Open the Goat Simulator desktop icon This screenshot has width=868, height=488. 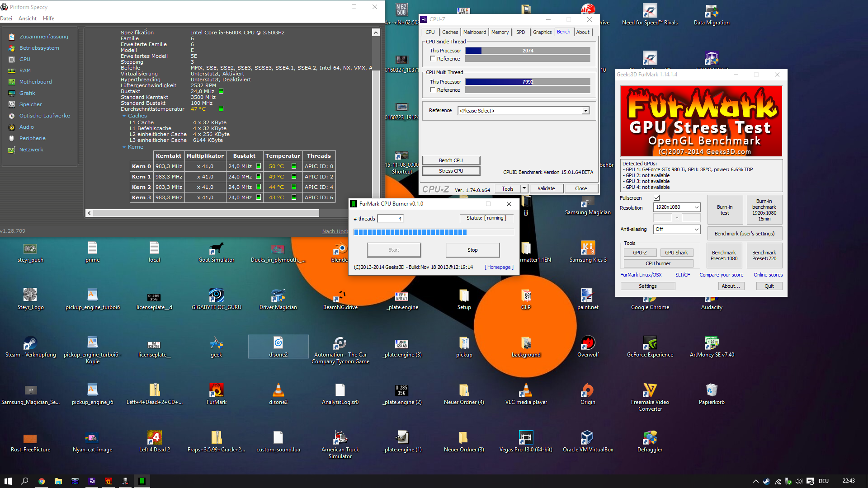(x=216, y=248)
